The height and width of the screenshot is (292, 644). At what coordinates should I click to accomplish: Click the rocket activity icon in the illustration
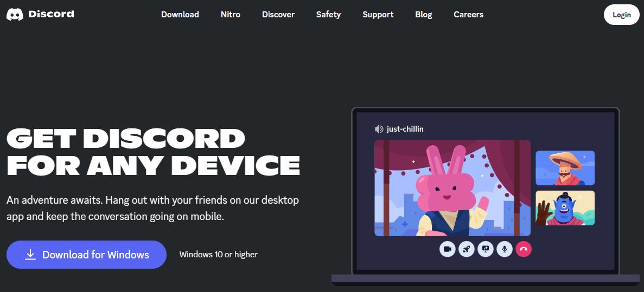[x=467, y=249]
